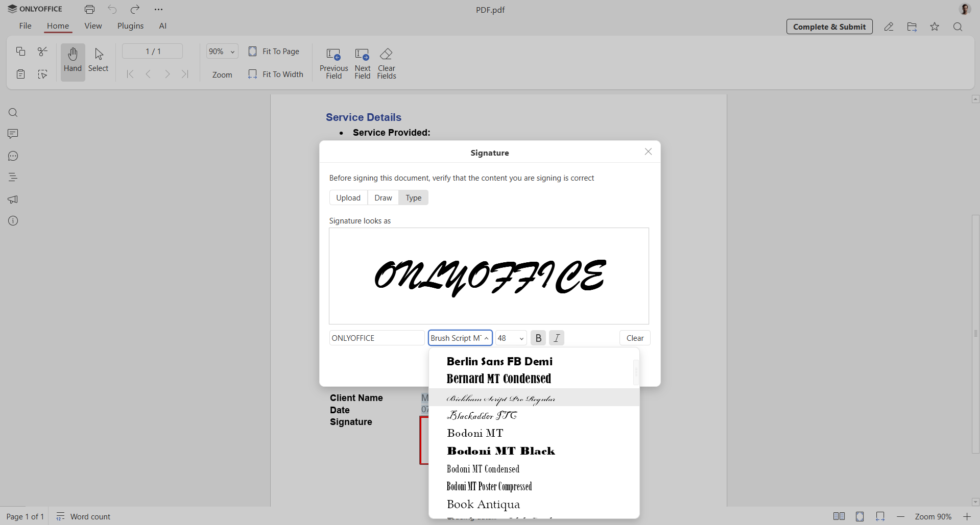Click the Complete & Submit button
Screen dimensions: 980x525
[829, 27]
